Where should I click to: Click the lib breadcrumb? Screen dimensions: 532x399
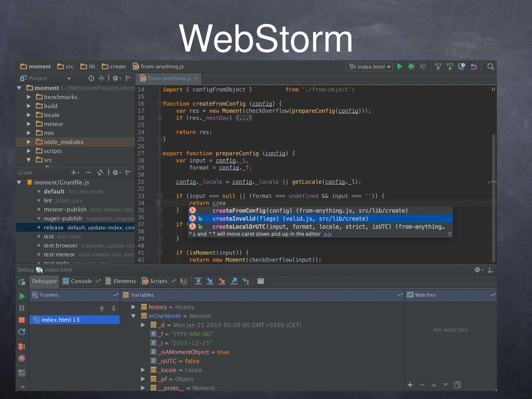[x=88, y=66]
